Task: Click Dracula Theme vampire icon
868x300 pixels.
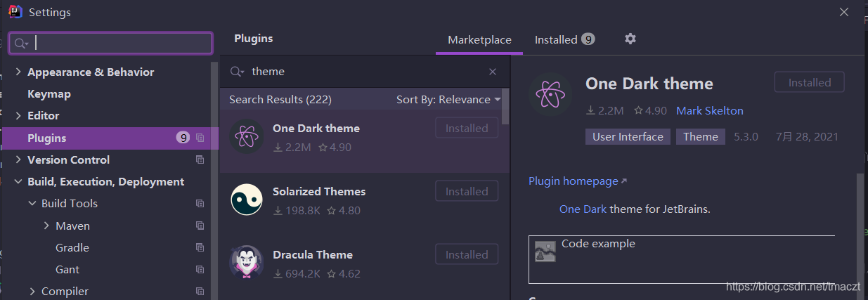Action: [x=247, y=263]
